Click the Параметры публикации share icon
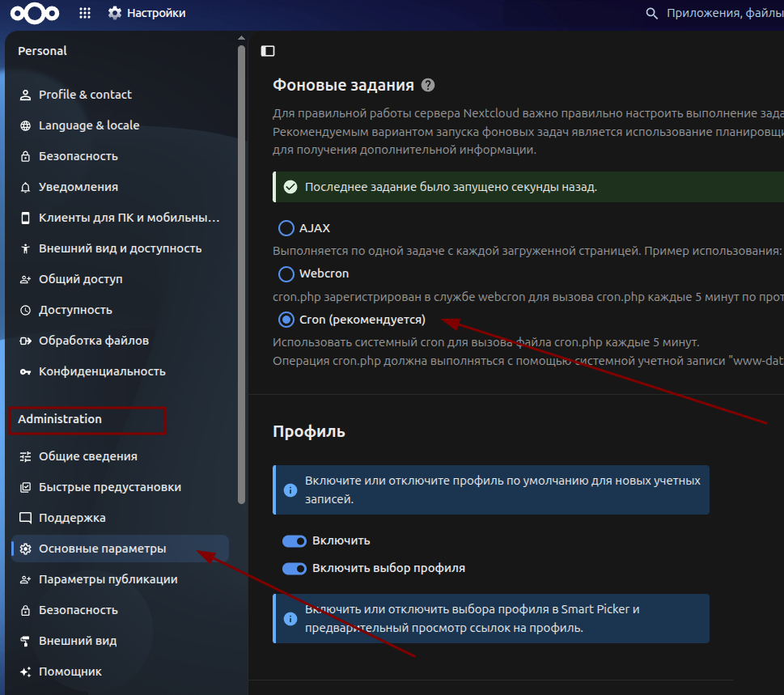The width and height of the screenshot is (784, 695). tap(26, 579)
